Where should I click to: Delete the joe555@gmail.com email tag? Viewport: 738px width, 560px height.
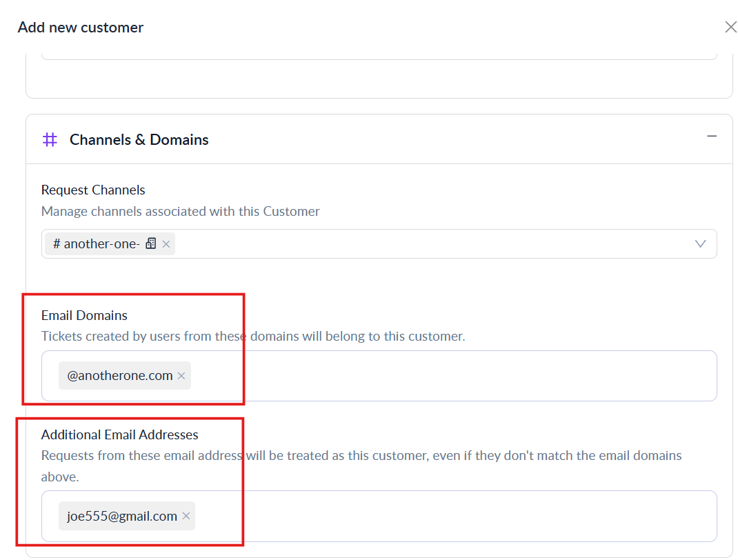[x=186, y=517]
